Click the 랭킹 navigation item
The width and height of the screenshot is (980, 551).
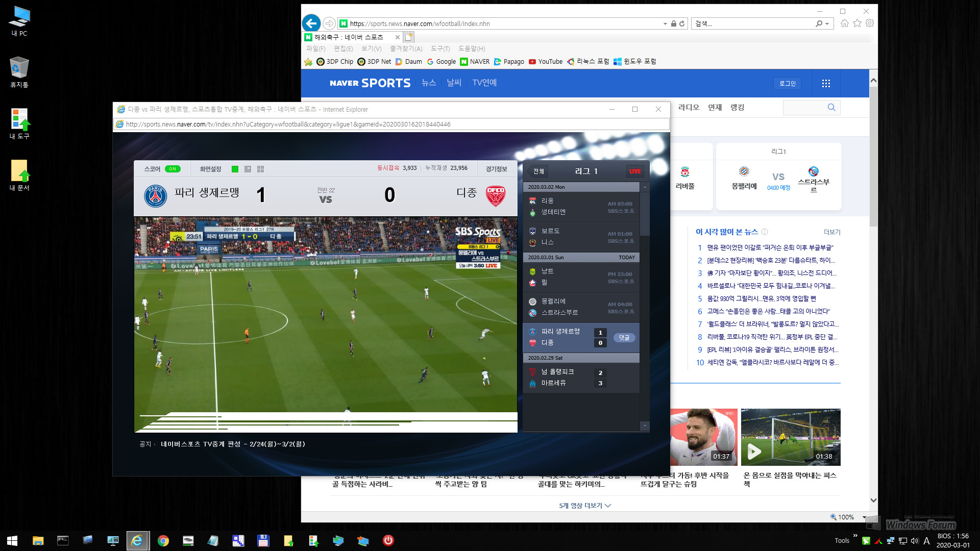pos(738,107)
